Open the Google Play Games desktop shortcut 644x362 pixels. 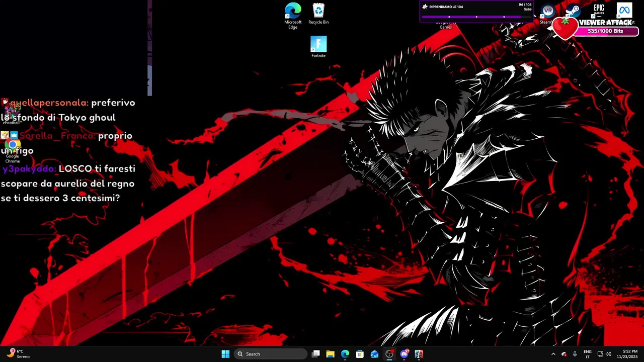tap(446, 25)
